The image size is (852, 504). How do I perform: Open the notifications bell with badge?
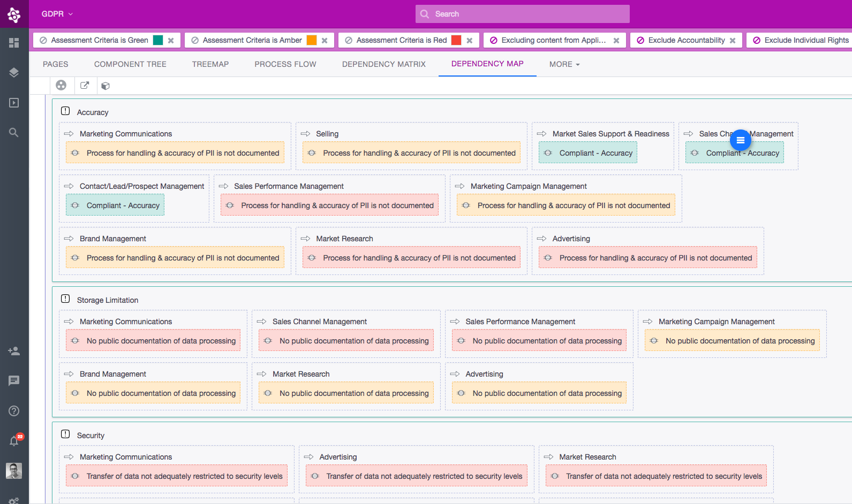(15, 440)
